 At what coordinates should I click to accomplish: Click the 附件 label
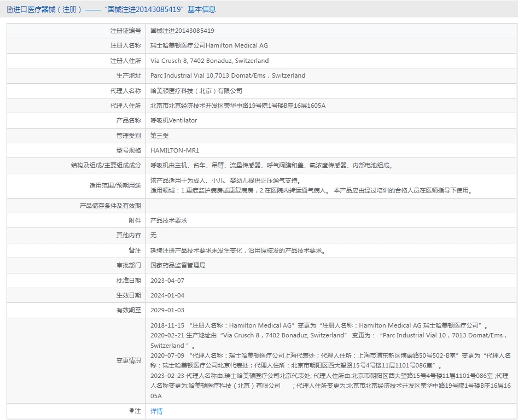(135, 220)
